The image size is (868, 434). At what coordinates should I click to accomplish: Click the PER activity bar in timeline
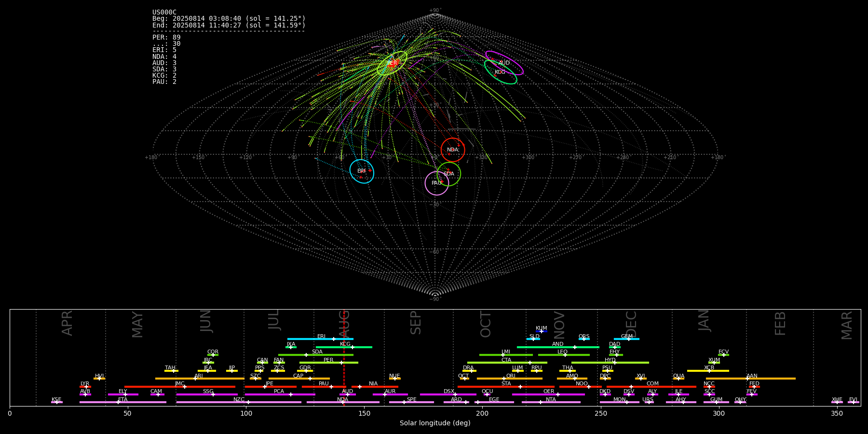click(329, 363)
